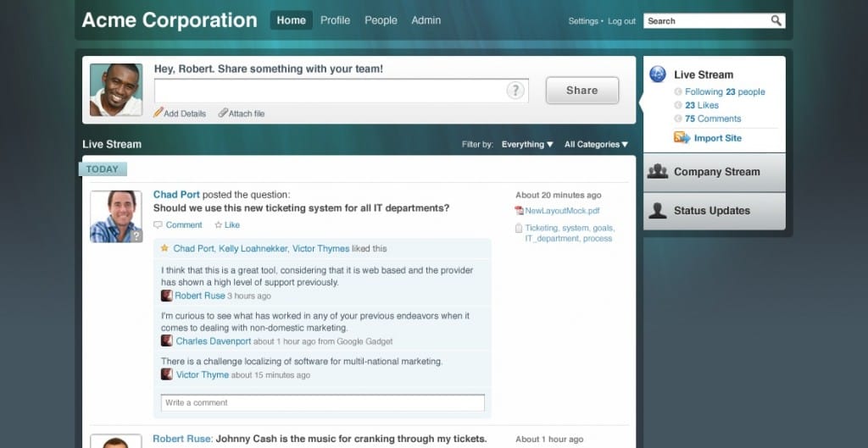868x448 pixels.
Task: Open the Charles Davenport author link
Action: click(x=213, y=341)
